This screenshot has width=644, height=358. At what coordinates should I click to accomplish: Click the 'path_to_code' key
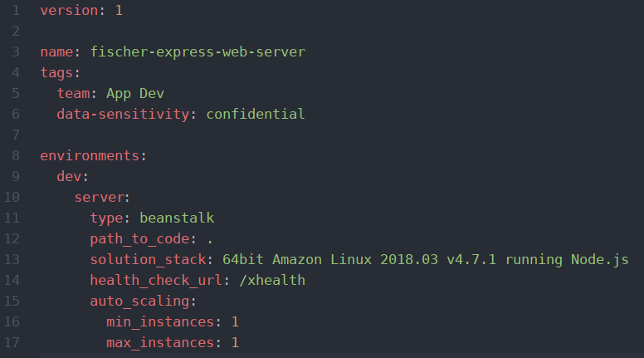pyautogui.click(x=139, y=238)
